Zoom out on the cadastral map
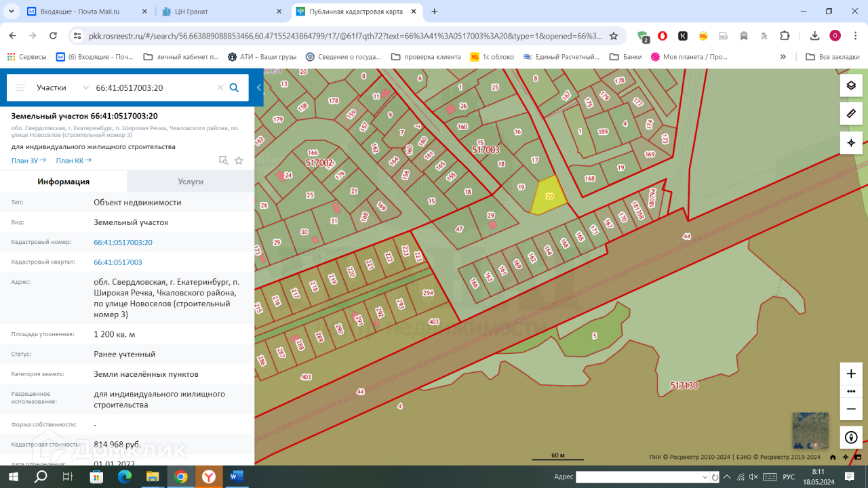The width and height of the screenshot is (868, 488). coord(851,409)
